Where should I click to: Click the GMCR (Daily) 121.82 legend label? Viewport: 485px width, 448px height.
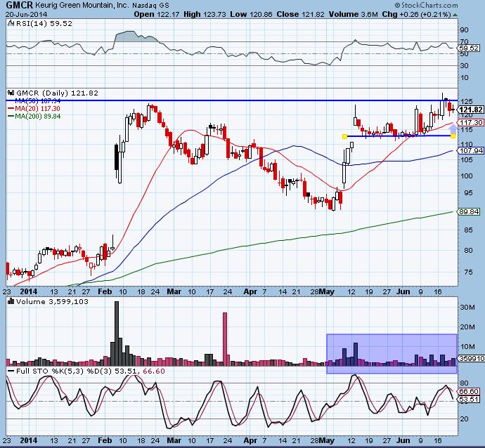pos(57,93)
